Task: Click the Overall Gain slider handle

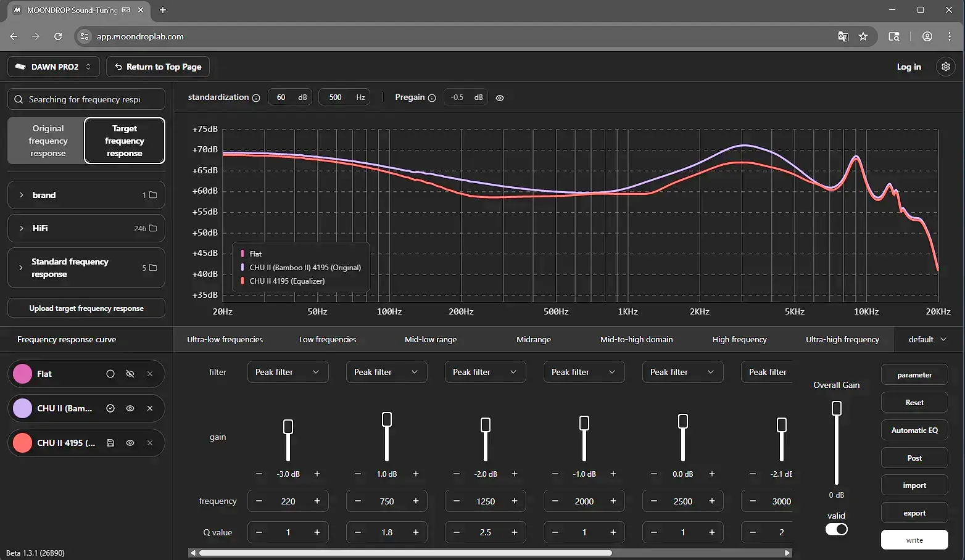Action: tap(837, 408)
